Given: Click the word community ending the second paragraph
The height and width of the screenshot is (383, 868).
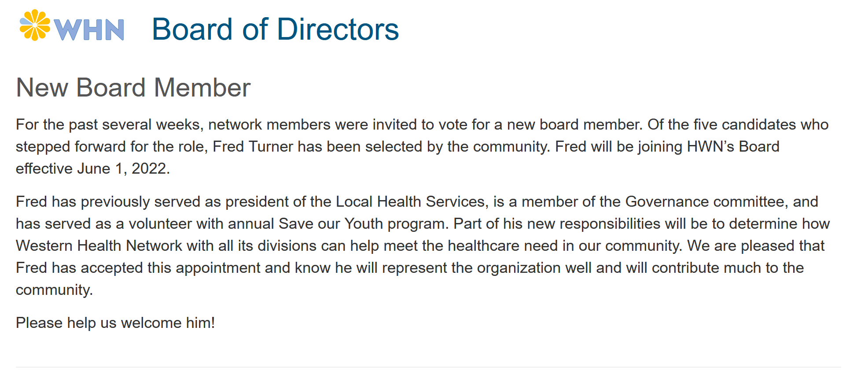Looking at the screenshot, I should (x=54, y=290).
